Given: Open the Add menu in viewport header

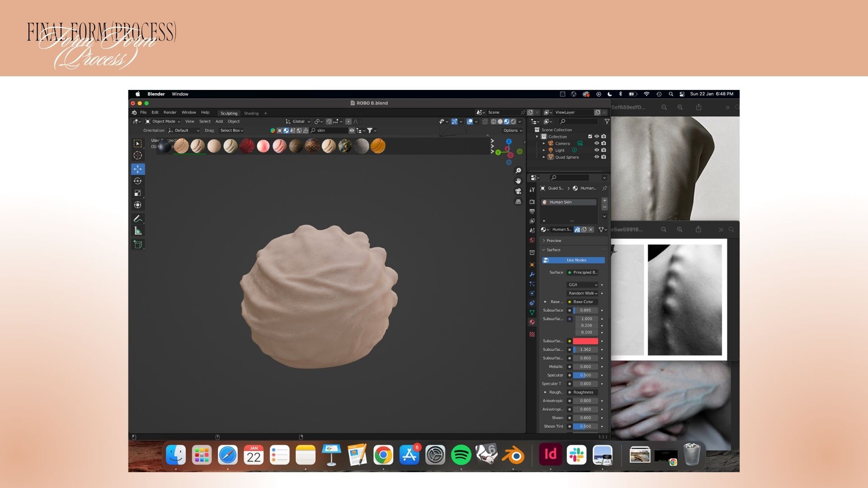Looking at the screenshot, I should 219,122.
